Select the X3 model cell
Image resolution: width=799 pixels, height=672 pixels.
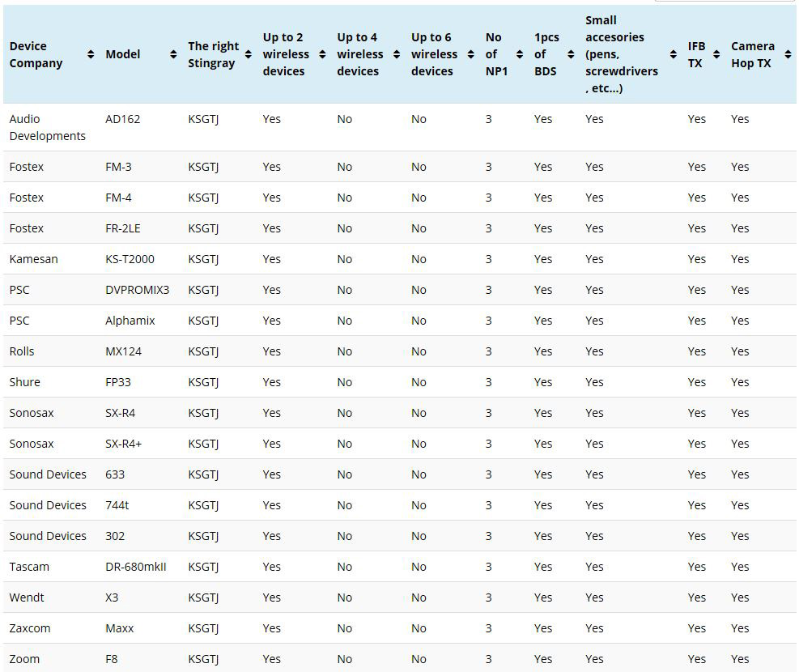(112, 598)
